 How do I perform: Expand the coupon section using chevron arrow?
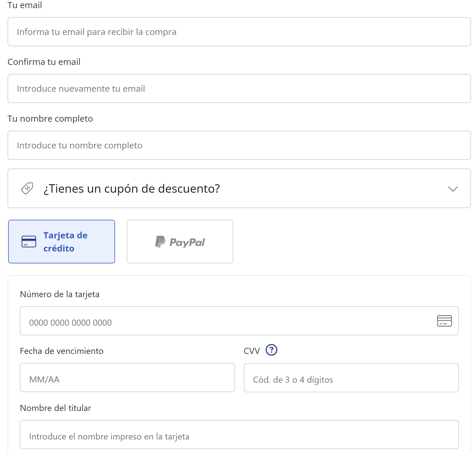point(453,189)
